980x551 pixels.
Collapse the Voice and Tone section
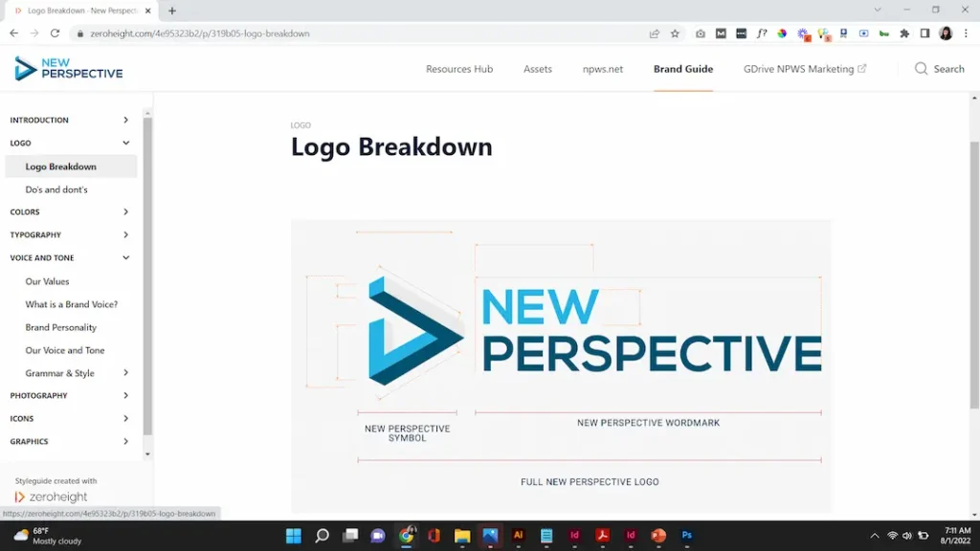(x=125, y=257)
